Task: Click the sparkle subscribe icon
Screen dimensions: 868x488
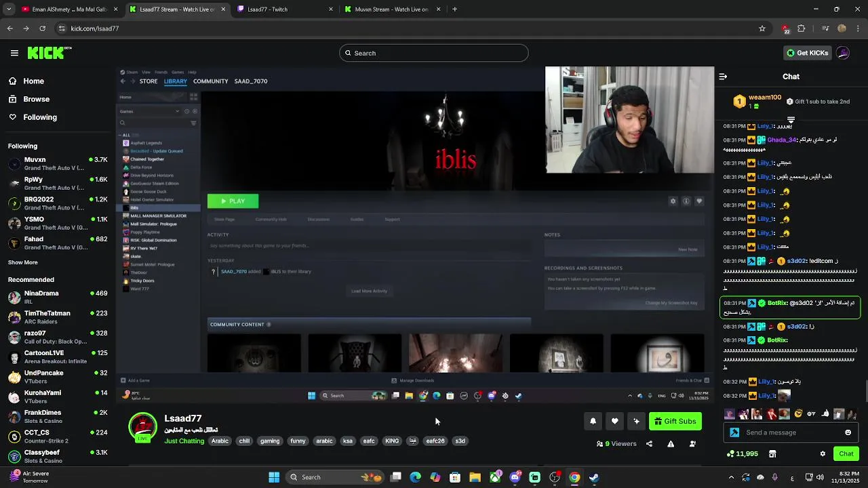Action: point(636,422)
